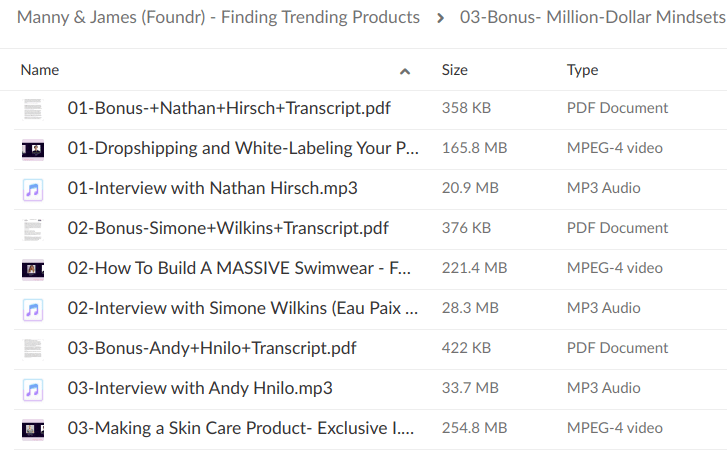Click the video thumbnail for 01-Dropshipping and White-Labeling
This screenshot has height=452, width=727.
tap(33, 148)
